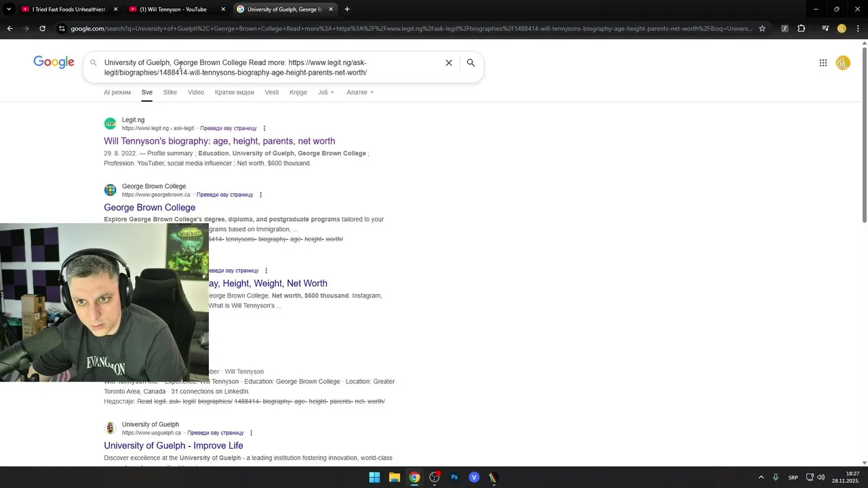This screenshot has width=868, height=488.
Task: Click the page vertical scrollbar thumb
Action: 864,134
